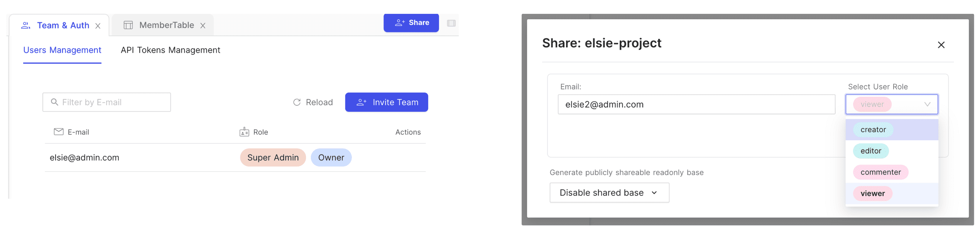980x232 pixels.
Task: Click the MemberTable grid icon
Action: point(128,25)
